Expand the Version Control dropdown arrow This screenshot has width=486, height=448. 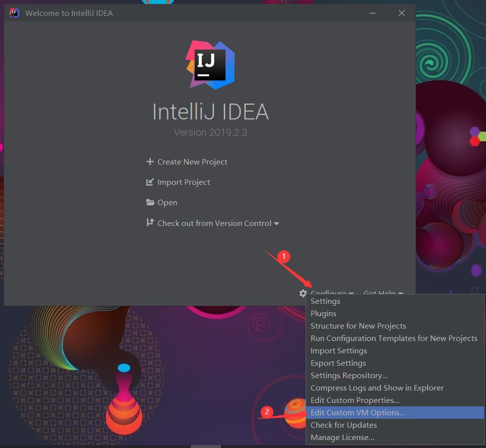point(276,224)
